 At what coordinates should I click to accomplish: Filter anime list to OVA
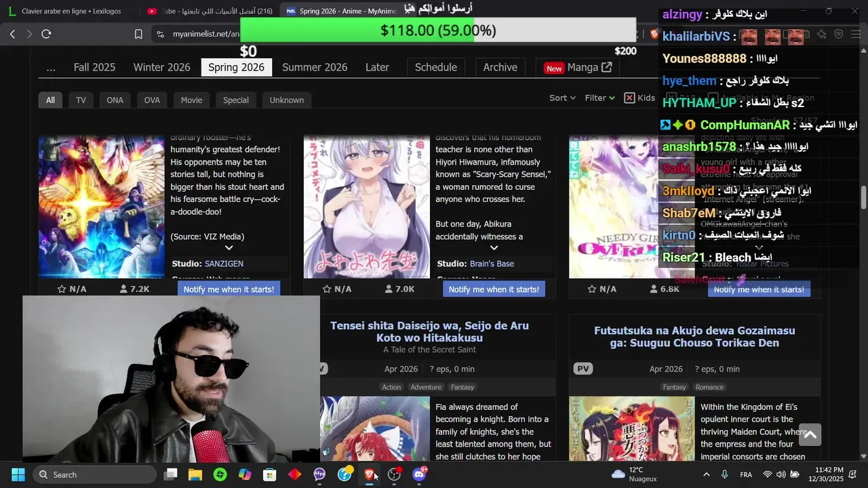(x=152, y=100)
